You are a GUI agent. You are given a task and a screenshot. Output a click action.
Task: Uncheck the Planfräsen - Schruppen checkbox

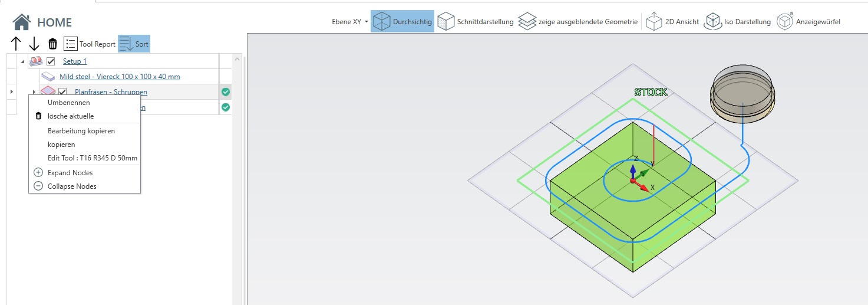point(62,92)
